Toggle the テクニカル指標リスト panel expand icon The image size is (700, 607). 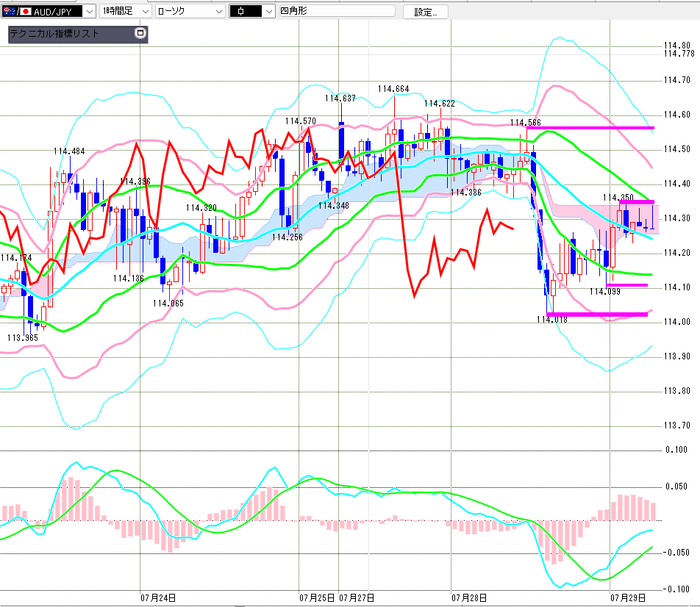tap(140, 33)
